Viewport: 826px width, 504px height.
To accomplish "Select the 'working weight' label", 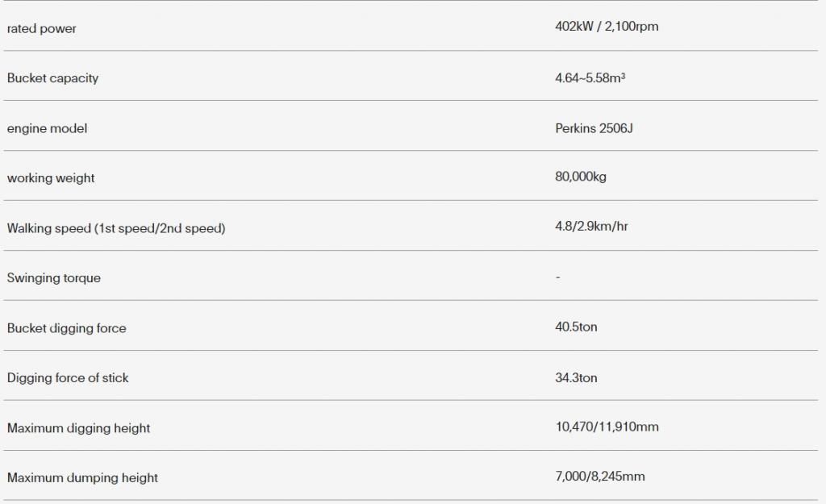I will coord(51,178).
